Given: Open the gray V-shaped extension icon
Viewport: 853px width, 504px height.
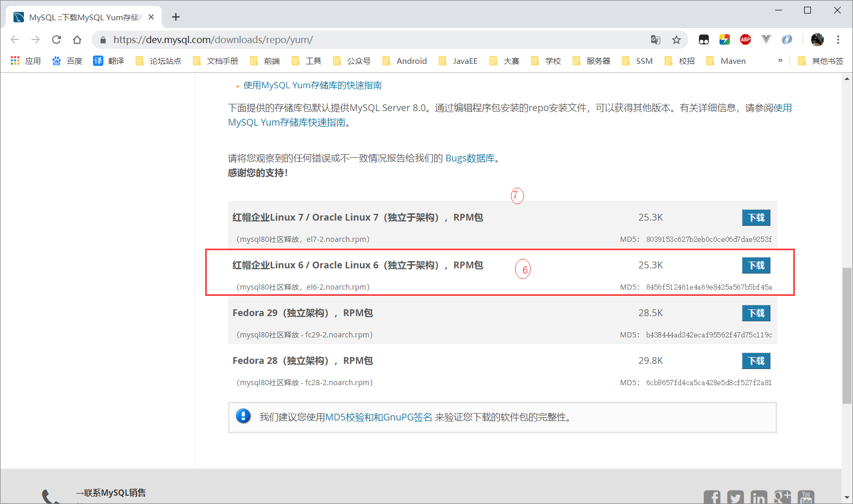Looking at the screenshot, I should click(766, 39).
